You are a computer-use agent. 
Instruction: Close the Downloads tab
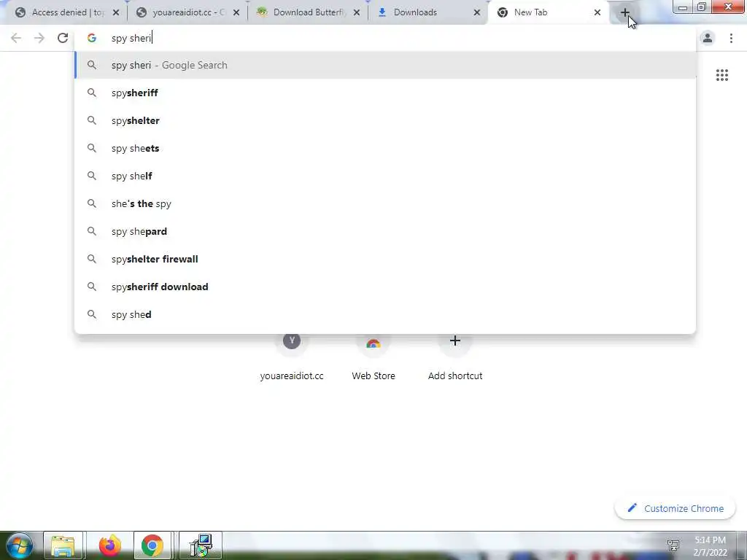tap(477, 13)
